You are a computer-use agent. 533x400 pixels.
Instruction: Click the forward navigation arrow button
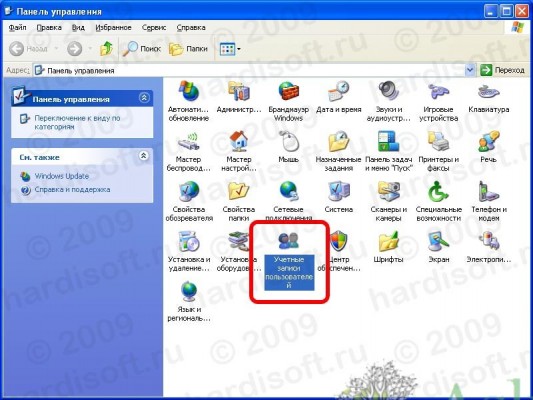point(74,49)
